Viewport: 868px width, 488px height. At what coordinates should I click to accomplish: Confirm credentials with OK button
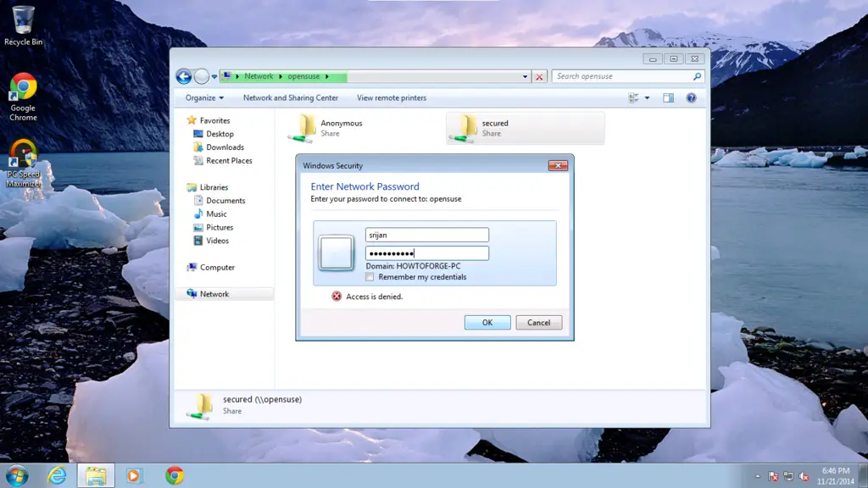[x=487, y=323]
